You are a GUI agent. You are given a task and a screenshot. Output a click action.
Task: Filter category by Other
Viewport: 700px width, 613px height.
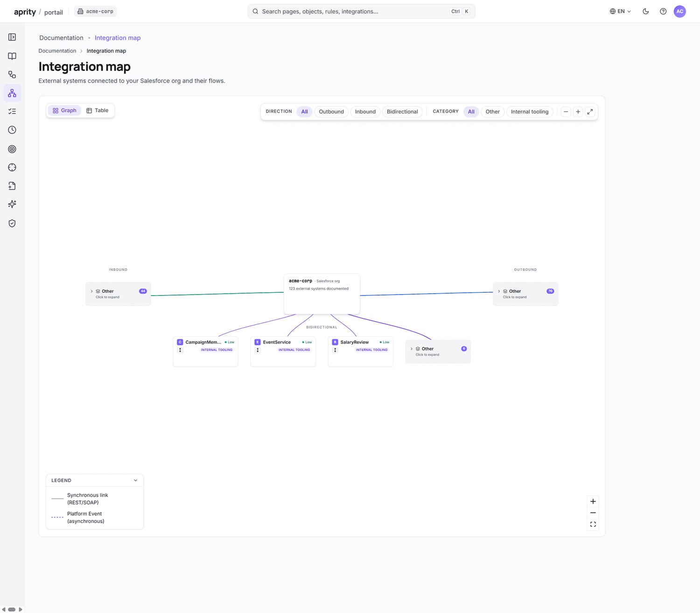pyautogui.click(x=493, y=112)
